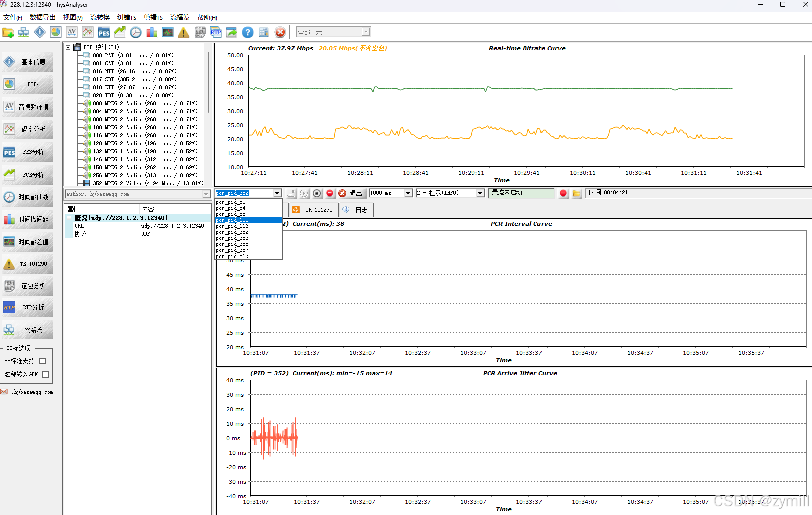Click the PES analysis toolbar icon
The width and height of the screenshot is (812, 515).
104,32
